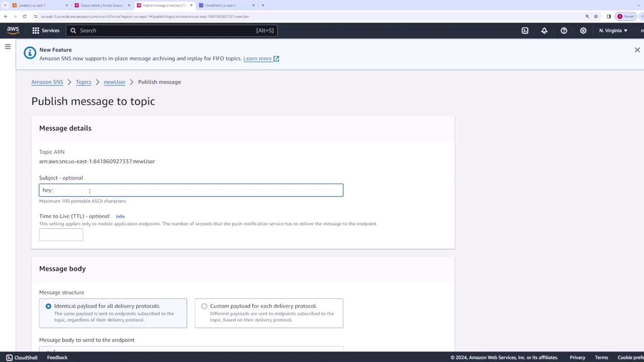Click the browser forward arrow
Image resolution: width=644 pixels, height=362 pixels.
15,17
